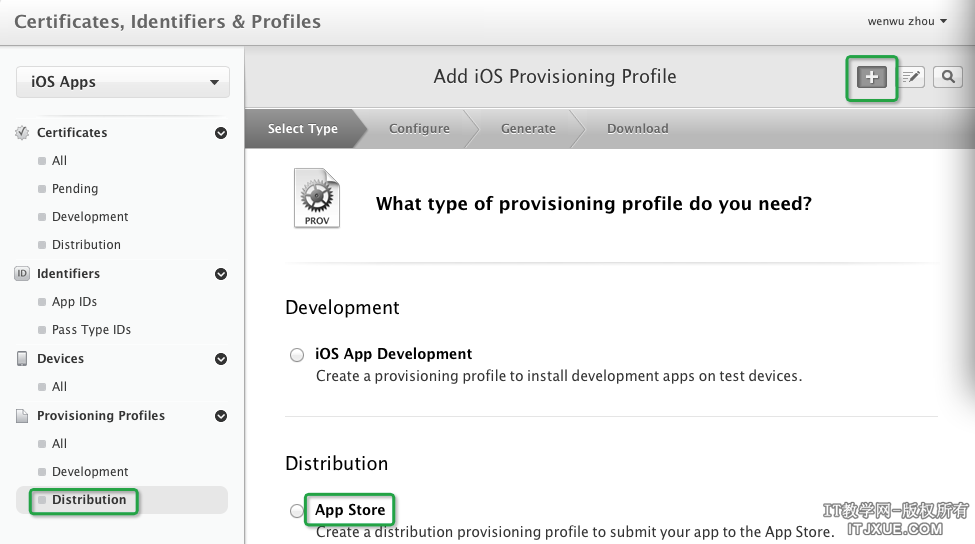
Task: Select the App Store radio button
Action: click(x=297, y=511)
